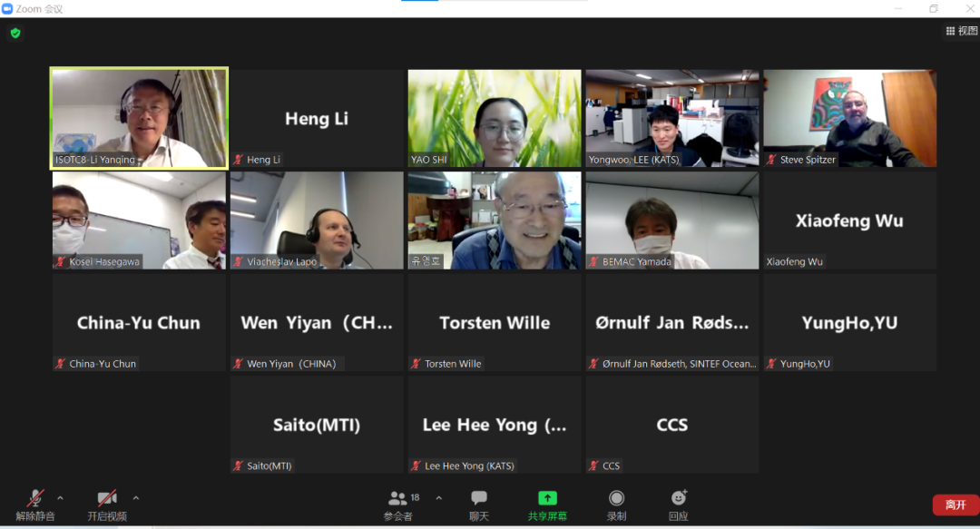This screenshot has height=529, width=980.
Task: Open the chat speech-bubble icon
Action: [479, 498]
